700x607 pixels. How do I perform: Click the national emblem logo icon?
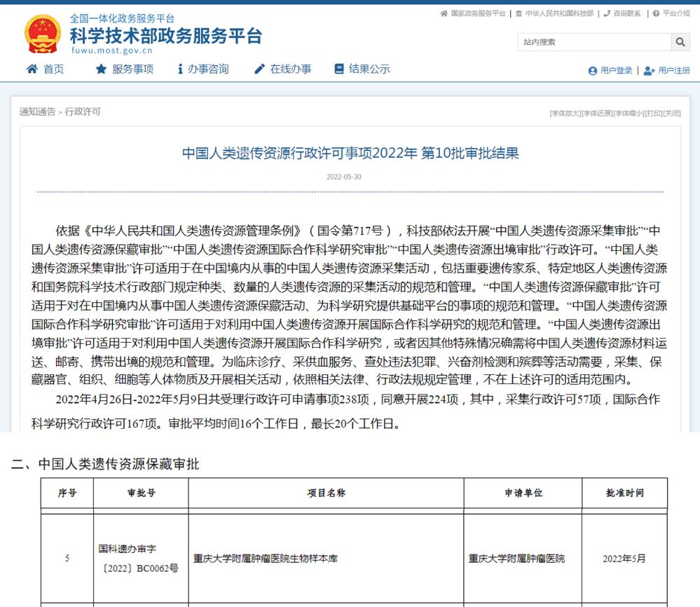[x=41, y=33]
